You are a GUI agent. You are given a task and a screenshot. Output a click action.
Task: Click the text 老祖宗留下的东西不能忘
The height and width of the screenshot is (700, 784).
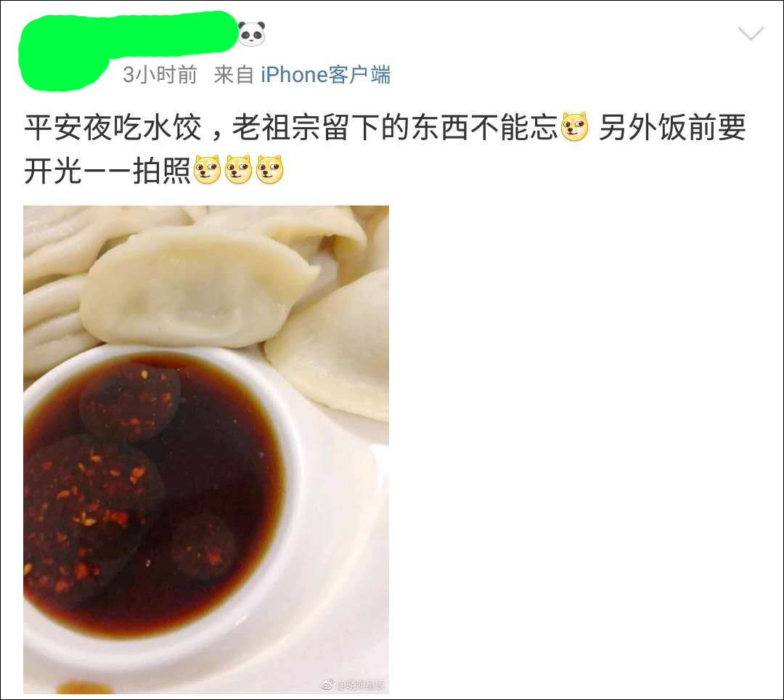395,128
